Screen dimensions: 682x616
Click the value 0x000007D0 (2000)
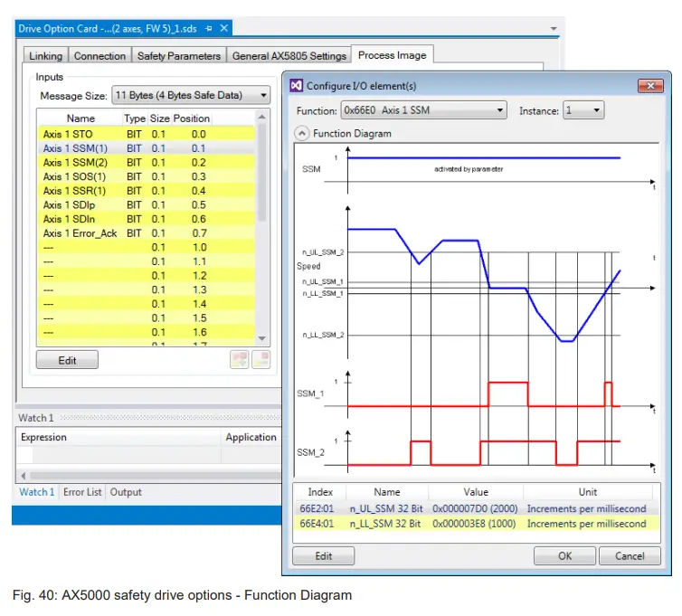pos(475,508)
